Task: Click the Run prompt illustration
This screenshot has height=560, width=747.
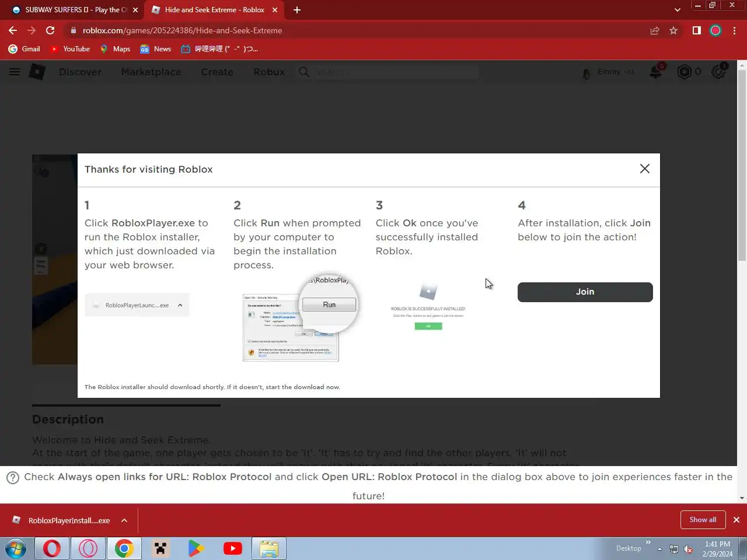Action: 300,318
